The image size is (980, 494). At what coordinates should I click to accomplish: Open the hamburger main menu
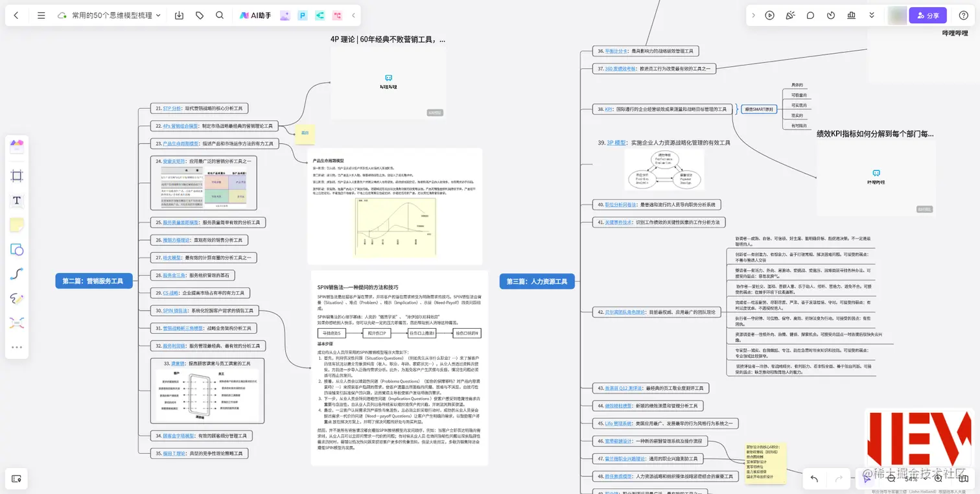coord(41,15)
